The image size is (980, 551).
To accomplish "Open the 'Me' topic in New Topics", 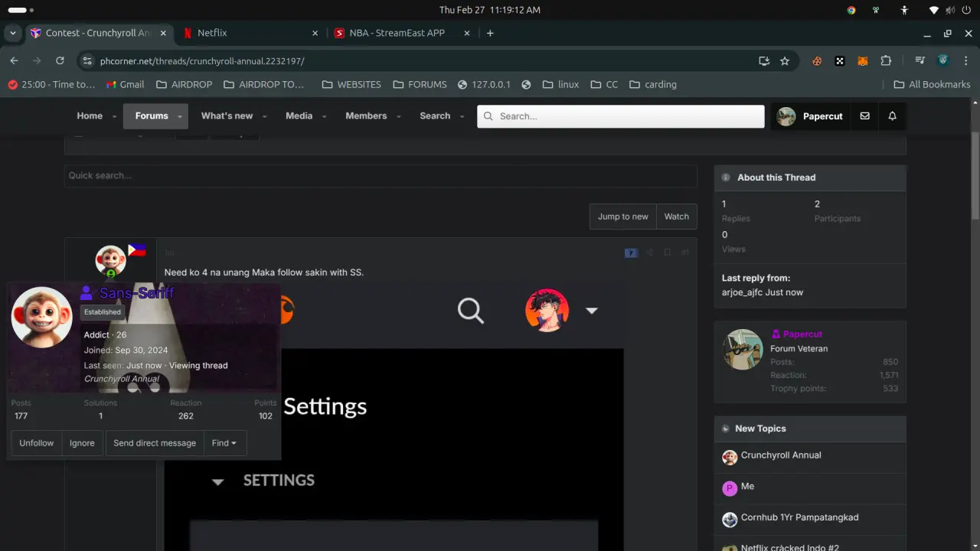I will [x=747, y=487].
